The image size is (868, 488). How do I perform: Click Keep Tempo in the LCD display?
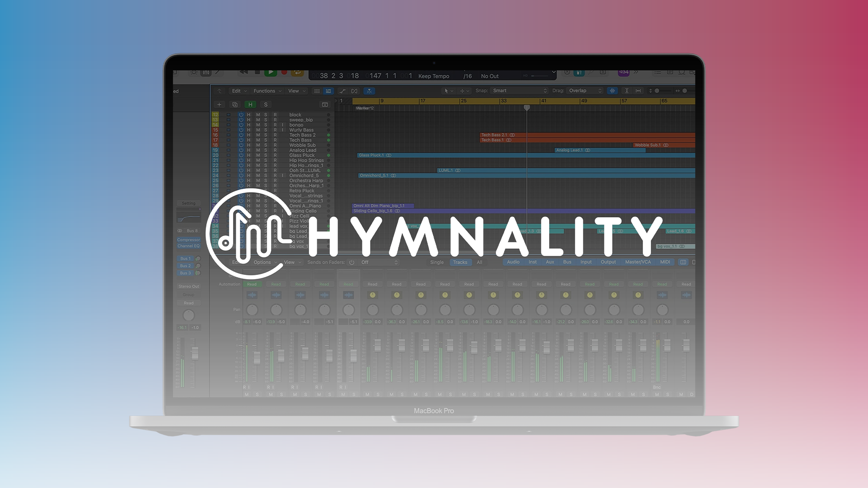pos(434,76)
